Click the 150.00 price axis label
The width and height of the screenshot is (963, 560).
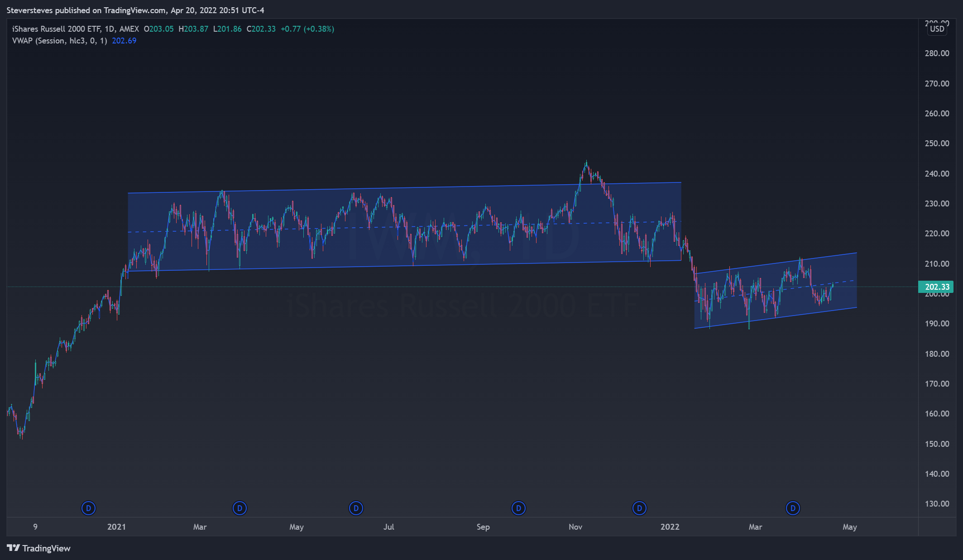tap(937, 444)
